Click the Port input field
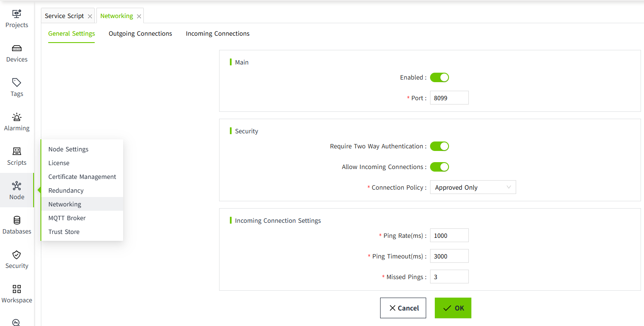 449,98
